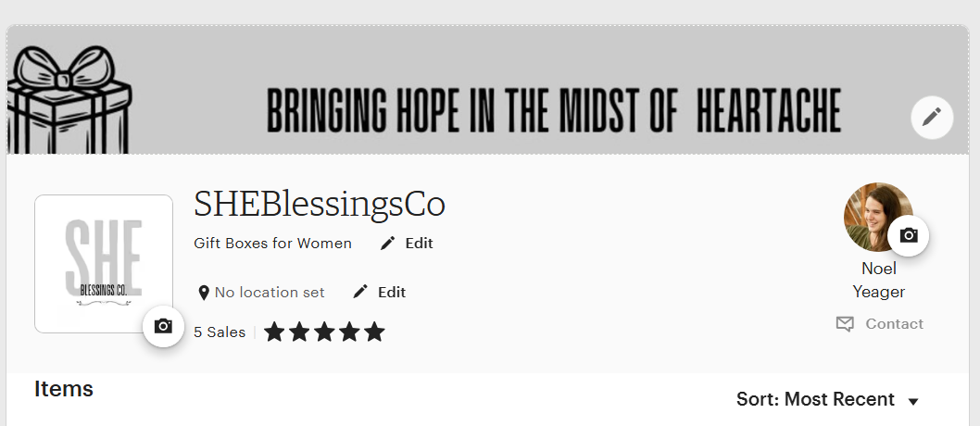
Task: Click the pencil icon beside No location set
Action: pyautogui.click(x=361, y=292)
